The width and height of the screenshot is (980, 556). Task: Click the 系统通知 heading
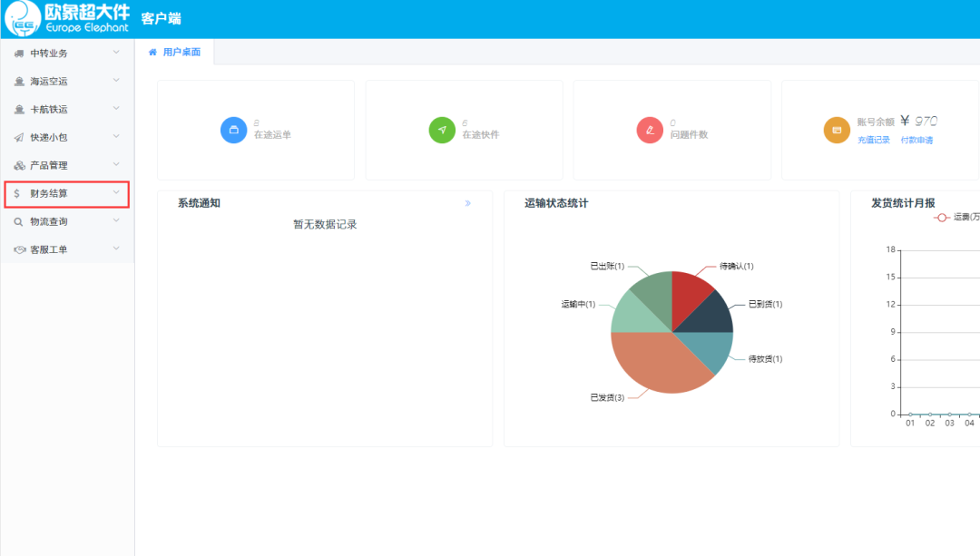199,203
